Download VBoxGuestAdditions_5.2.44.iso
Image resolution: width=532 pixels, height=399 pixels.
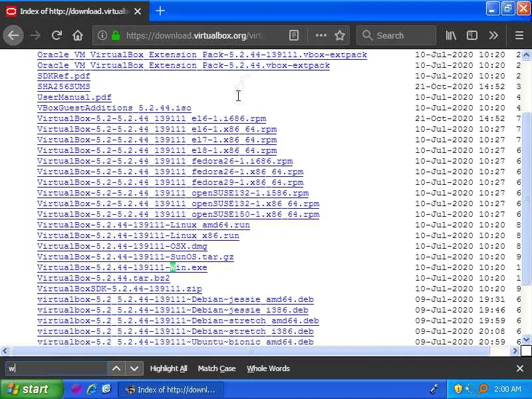(x=114, y=108)
